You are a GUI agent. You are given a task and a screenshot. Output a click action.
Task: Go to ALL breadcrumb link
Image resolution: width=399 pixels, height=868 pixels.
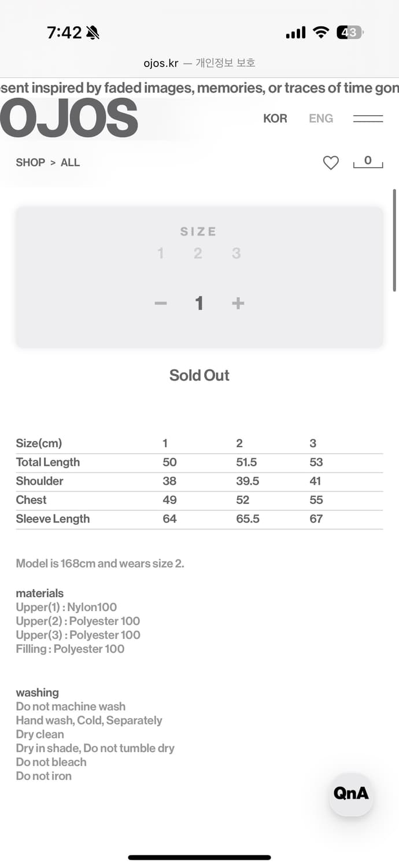(x=70, y=163)
